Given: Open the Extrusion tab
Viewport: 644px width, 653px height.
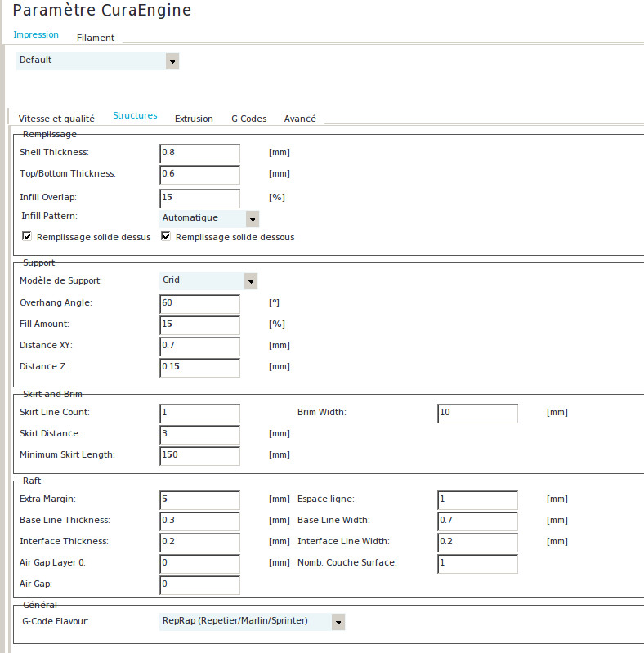Looking at the screenshot, I should click(194, 119).
